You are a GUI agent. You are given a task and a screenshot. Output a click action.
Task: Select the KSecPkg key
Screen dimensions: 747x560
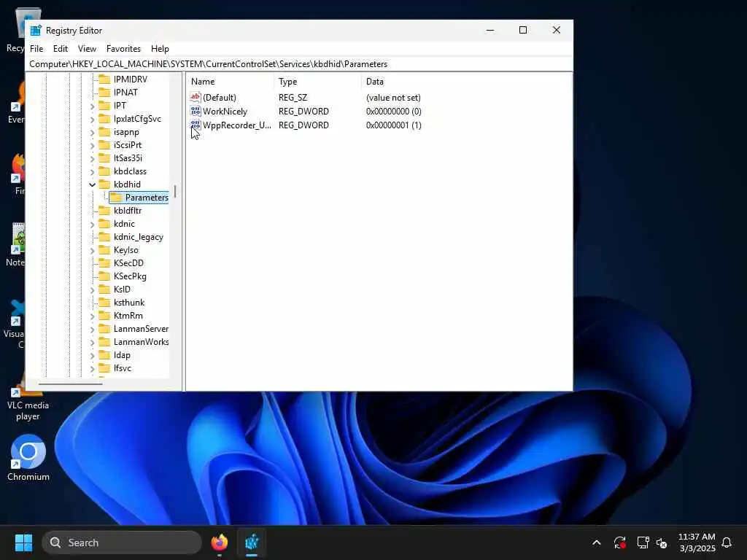pyautogui.click(x=130, y=276)
